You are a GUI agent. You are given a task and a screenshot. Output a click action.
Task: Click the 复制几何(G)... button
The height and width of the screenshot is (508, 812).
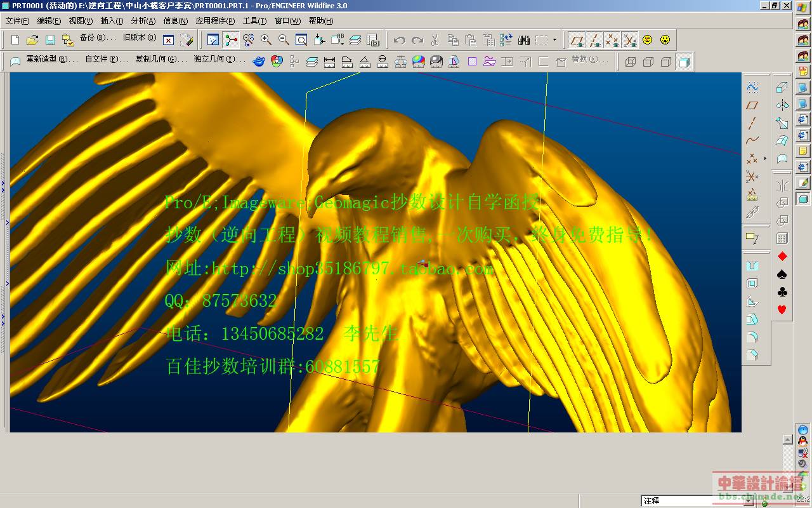160,60
